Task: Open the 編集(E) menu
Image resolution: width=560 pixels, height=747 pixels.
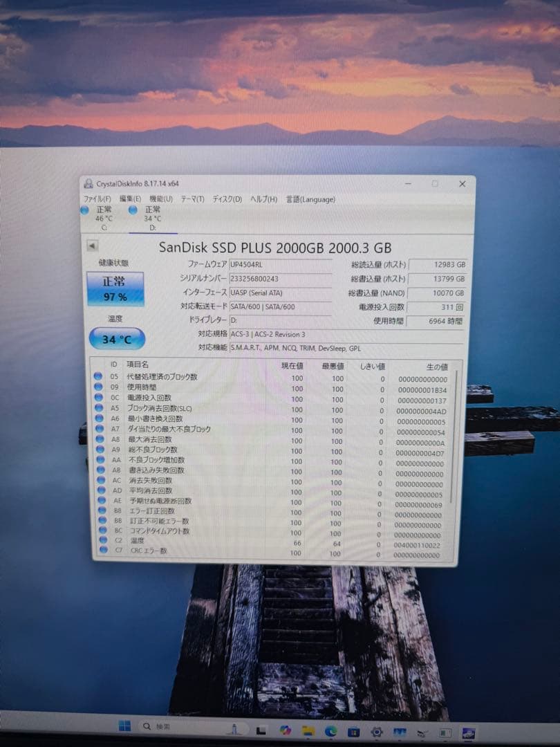Action: [130, 199]
